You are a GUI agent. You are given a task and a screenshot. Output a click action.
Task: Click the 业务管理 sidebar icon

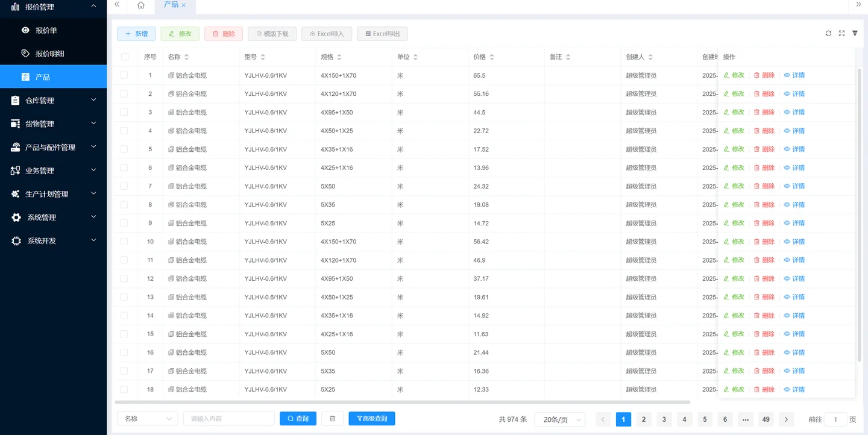click(x=16, y=171)
